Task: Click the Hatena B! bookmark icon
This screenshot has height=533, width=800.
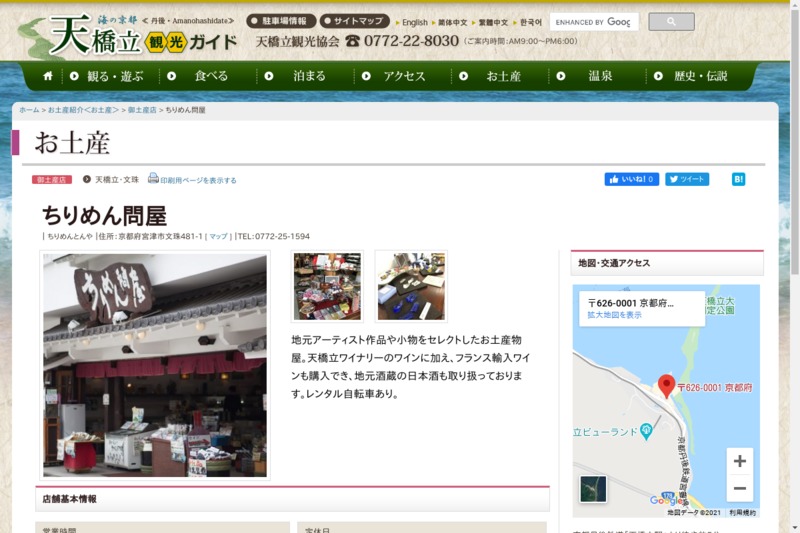Action: click(x=738, y=179)
